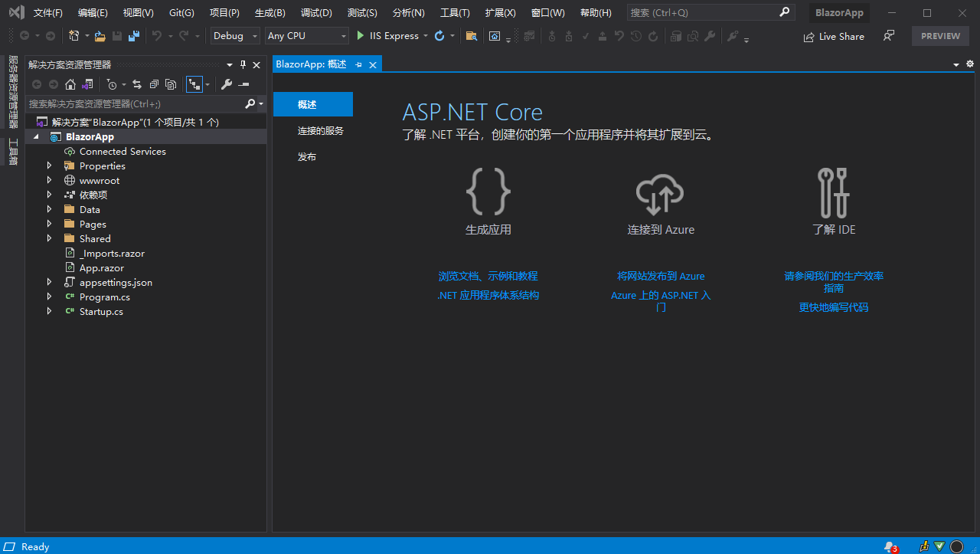The width and height of the screenshot is (980, 554).
Task: Click the Open File folder icon
Action: pos(100,36)
